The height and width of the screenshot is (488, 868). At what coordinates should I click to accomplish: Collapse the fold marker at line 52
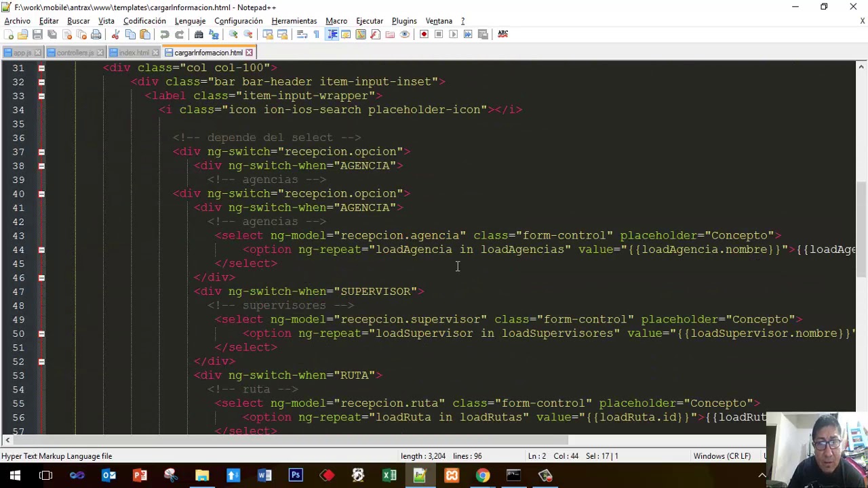41,361
